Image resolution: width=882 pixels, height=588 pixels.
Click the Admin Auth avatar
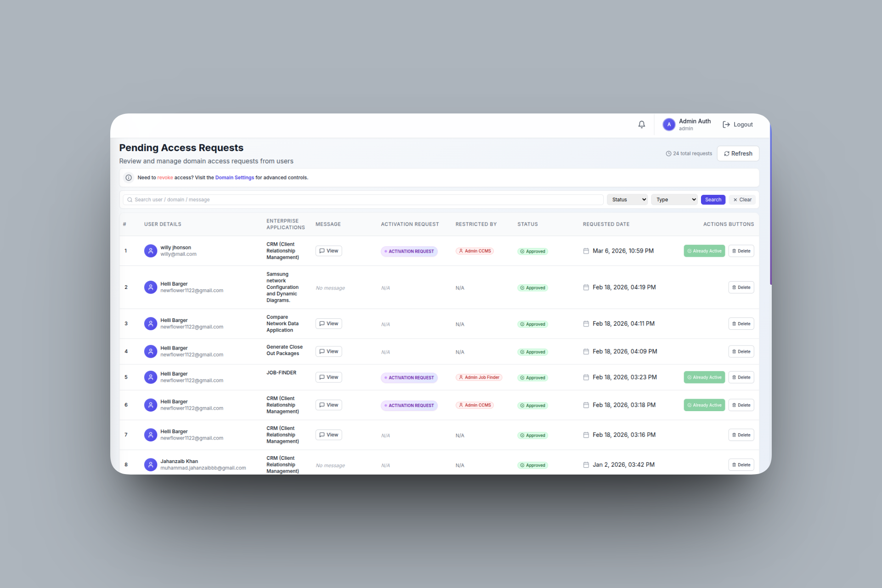669,124
